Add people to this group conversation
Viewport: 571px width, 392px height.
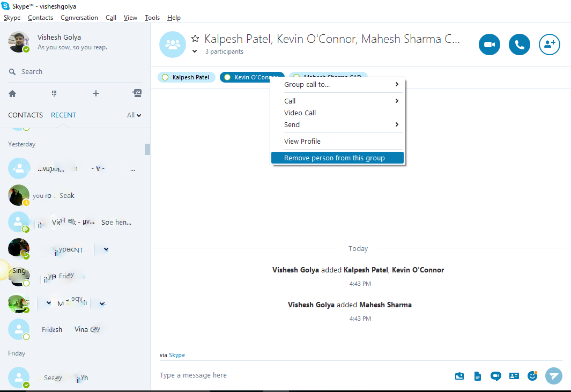point(549,45)
